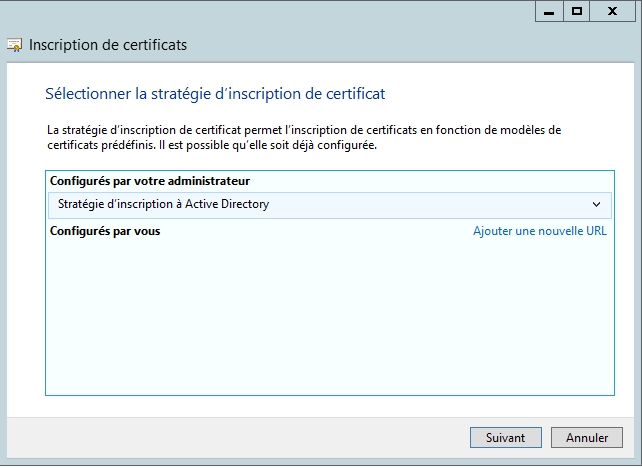642x468 pixels.
Task: Click the Configurés par votre administrateur header
Action: (150, 181)
